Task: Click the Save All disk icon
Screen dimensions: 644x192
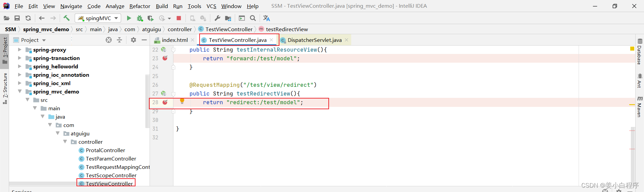Action: point(17,18)
